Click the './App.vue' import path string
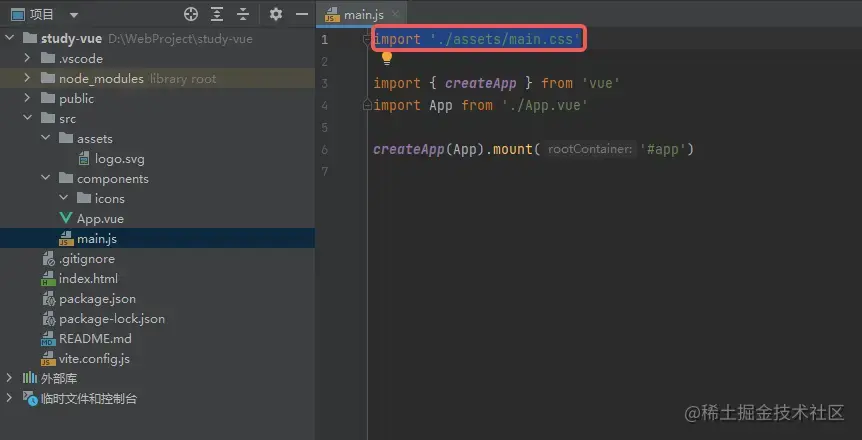The image size is (862, 440). click(545, 105)
